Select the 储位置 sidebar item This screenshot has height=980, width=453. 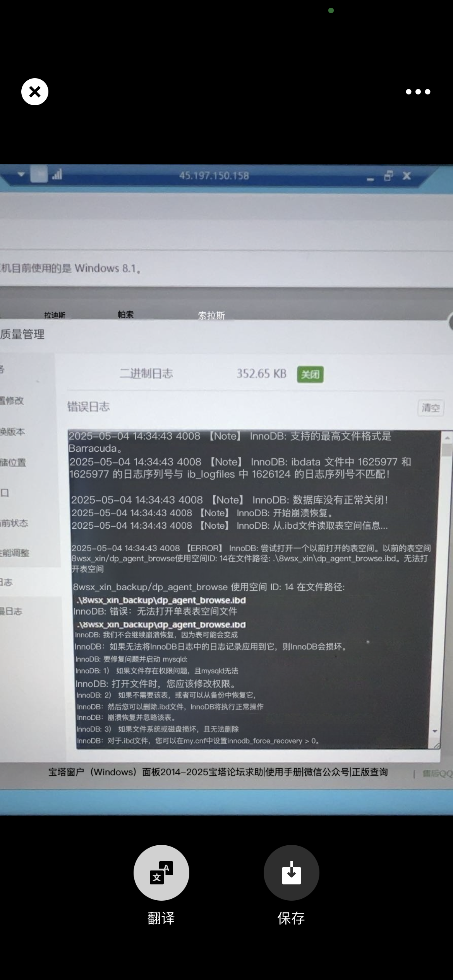click(13, 463)
